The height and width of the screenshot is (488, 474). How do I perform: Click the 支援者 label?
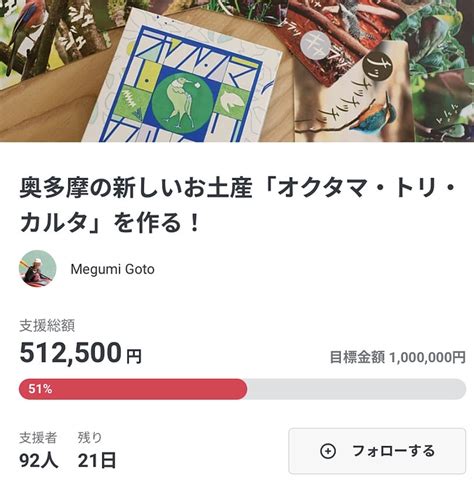click(38, 438)
